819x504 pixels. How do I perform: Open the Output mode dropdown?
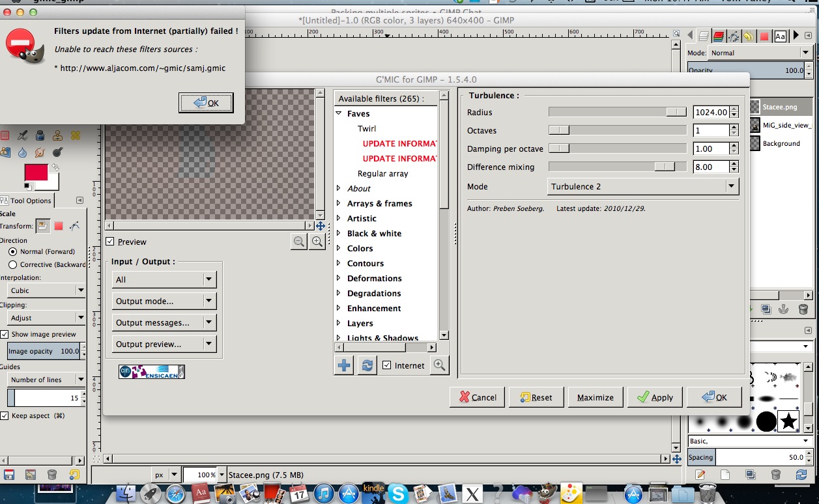(x=164, y=301)
